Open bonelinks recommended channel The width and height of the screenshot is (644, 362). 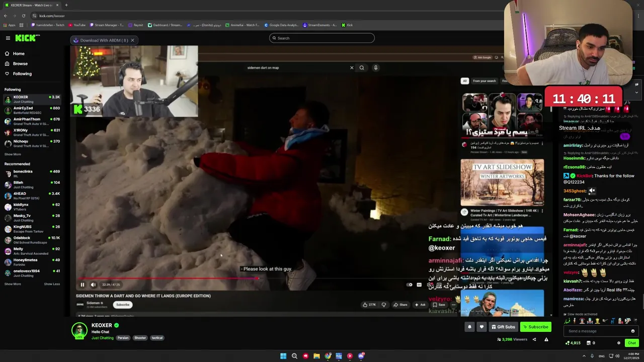point(32,173)
